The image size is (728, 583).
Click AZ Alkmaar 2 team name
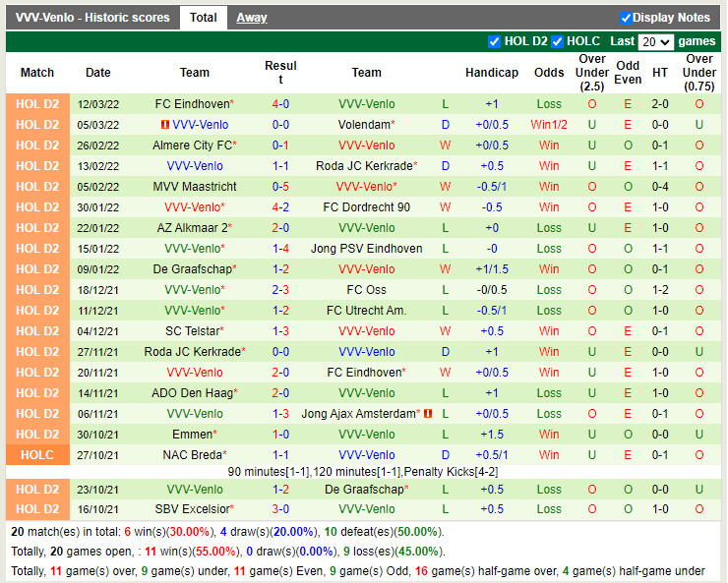[x=192, y=228]
